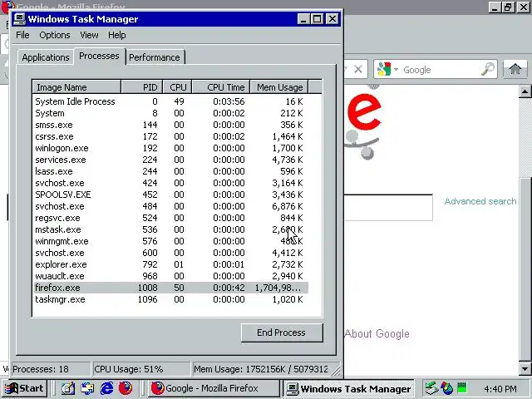This screenshot has height=399, width=532.
Task: Switch to the Applications tab
Action: 46,57
